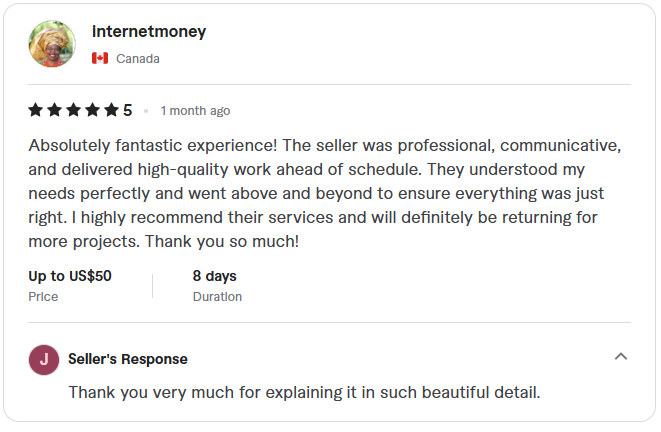Click the "Seller's Response" heading
This screenshot has height=432, width=661.
(x=128, y=359)
